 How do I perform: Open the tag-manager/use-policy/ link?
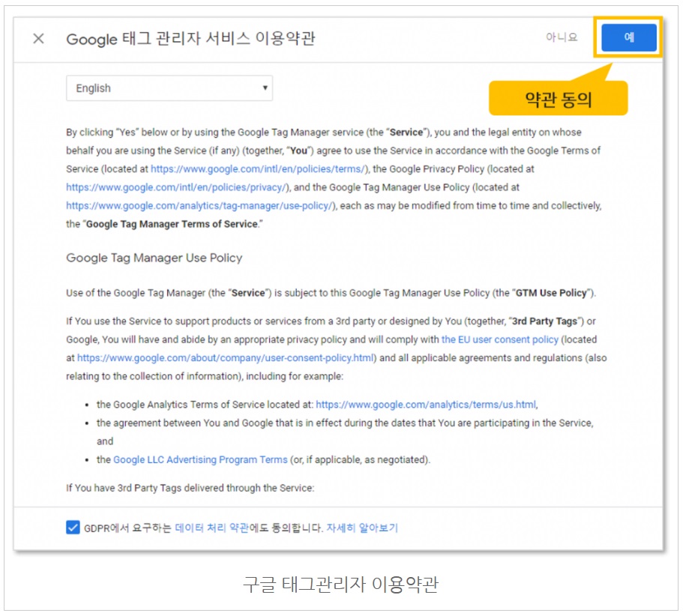(x=201, y=205)
